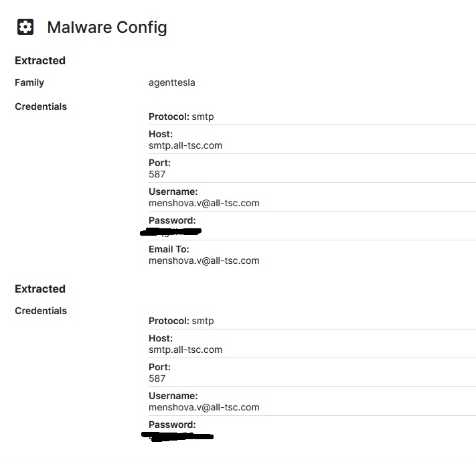Select first smtp.all-tsc.com host value
476x462 pixels.
click(185, 145)
